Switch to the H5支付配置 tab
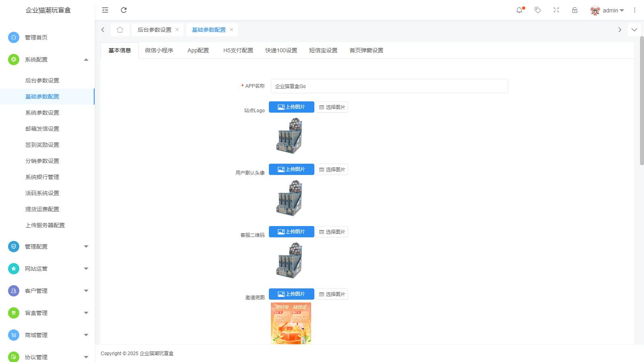644x362 pixels. pyautogui.click(x=238, y=50)
